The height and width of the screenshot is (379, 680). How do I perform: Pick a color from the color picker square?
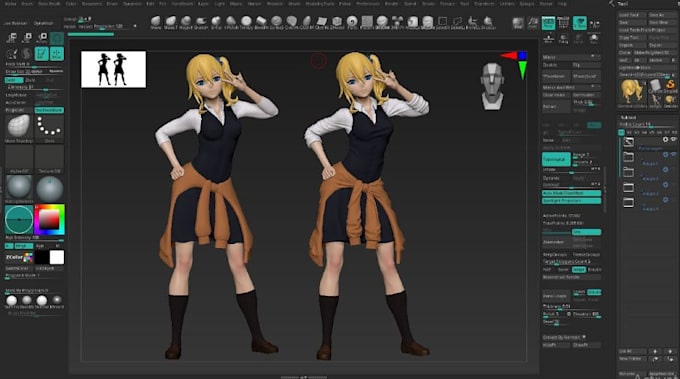[49, 219]
